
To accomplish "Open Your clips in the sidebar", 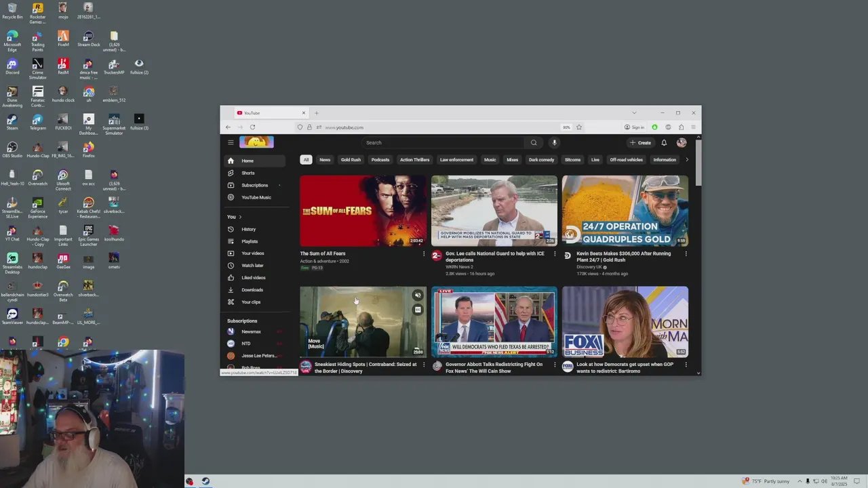I will point(255,302).
